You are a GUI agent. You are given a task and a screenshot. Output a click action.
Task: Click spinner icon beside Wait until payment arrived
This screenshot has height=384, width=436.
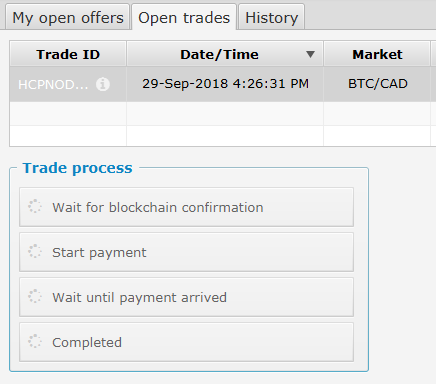pos(35,296)
